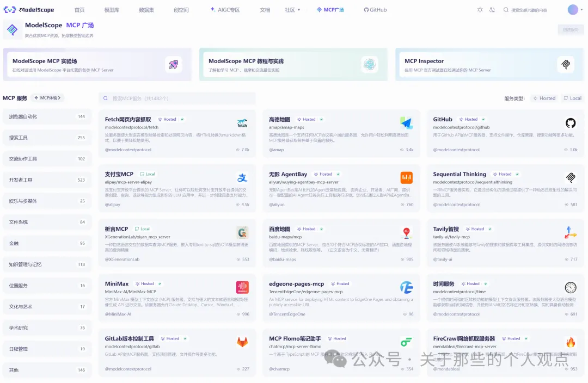Screen dimensions: 588x383
Task: Open the 社区 dropdown menu
Action: point(292,10)
